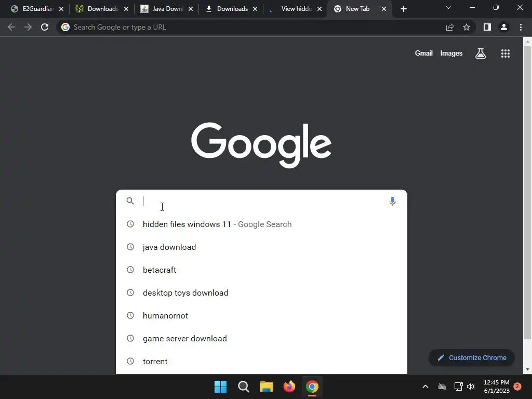Open the tab search dropdown arrow
Image resolution: width=532 pixels, height=399 pixels.
[x=448, y=7]
